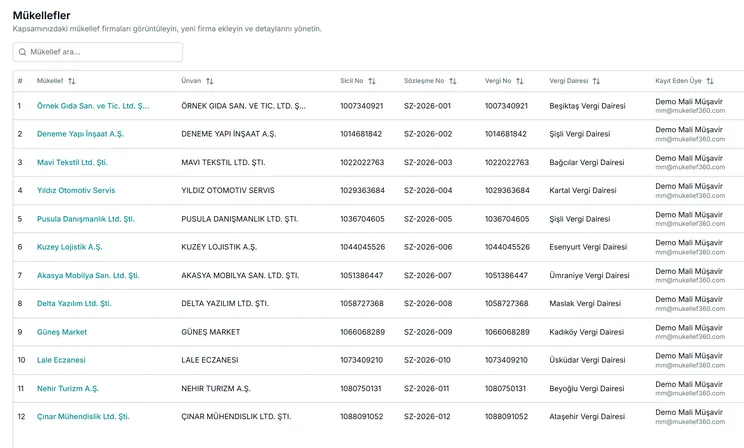The height and width of the screenshot is (448, 744).
Task: Click the Ünvan column header label
Action: click(x=191, y=81)
